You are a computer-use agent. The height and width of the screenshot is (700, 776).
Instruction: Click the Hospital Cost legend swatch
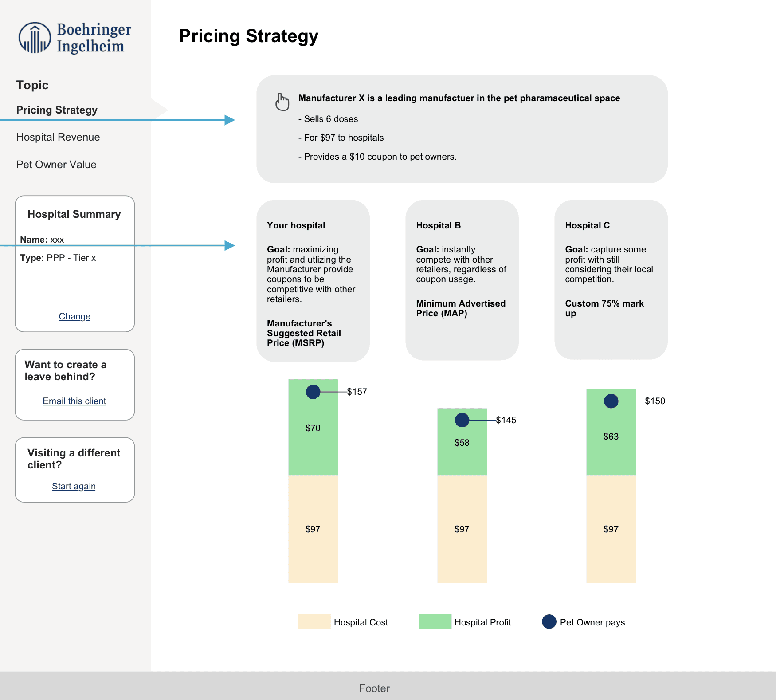314,622
